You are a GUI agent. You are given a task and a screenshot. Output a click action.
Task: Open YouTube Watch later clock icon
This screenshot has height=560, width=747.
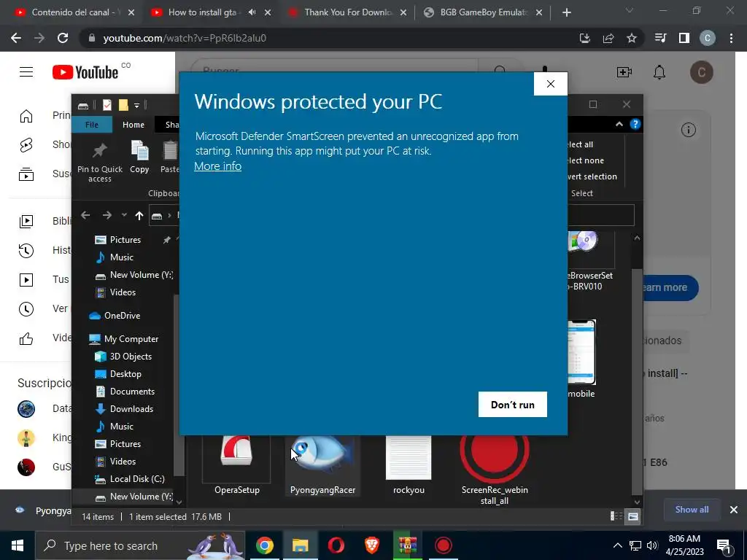point(26,309)
